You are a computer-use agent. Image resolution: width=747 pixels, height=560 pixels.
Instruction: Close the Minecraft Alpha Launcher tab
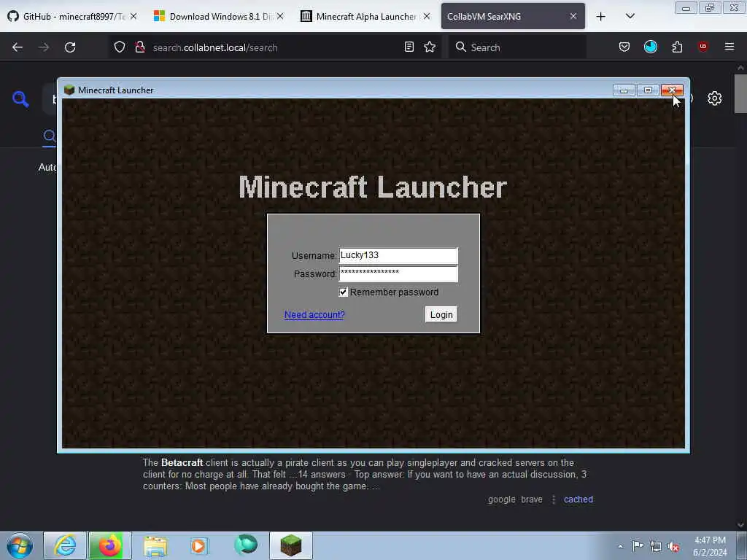coord(427,16)
